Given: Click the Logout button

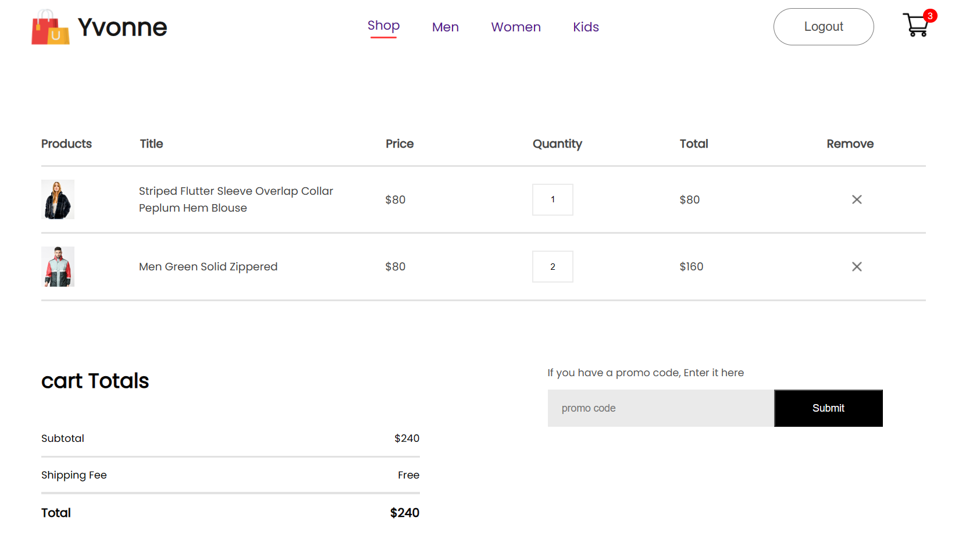Looking at the screenshot, I should click(x=824, y=27).
